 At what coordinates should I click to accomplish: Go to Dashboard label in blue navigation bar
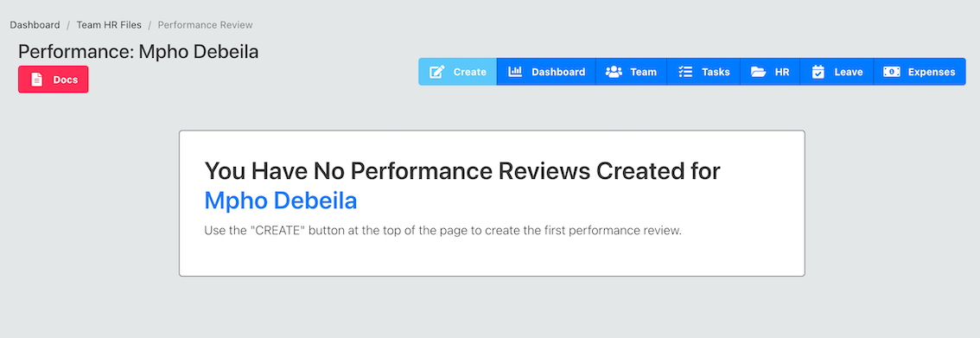point(558,72)
